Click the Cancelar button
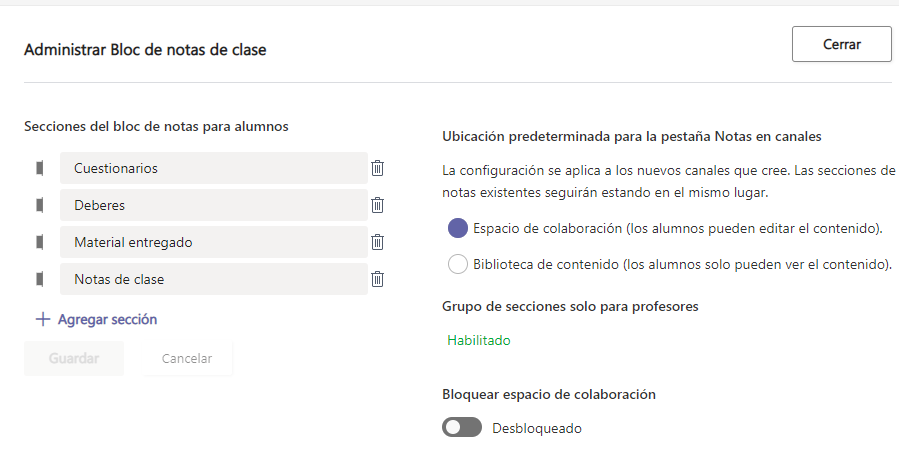The height and width of the screenshot is (461, 899). [x=187, y=359]
